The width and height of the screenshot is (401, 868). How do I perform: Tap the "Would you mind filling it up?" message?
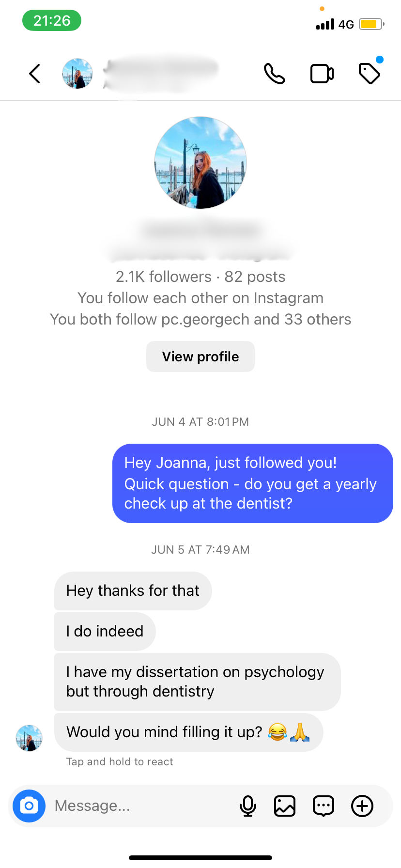pyautogui.click(x=188, y=732)
